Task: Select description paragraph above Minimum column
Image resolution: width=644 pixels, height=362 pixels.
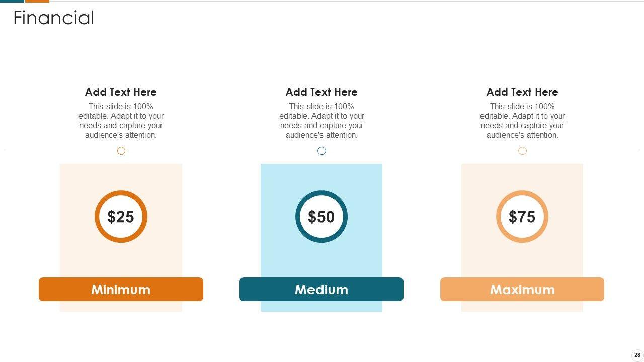Action: 121,121
